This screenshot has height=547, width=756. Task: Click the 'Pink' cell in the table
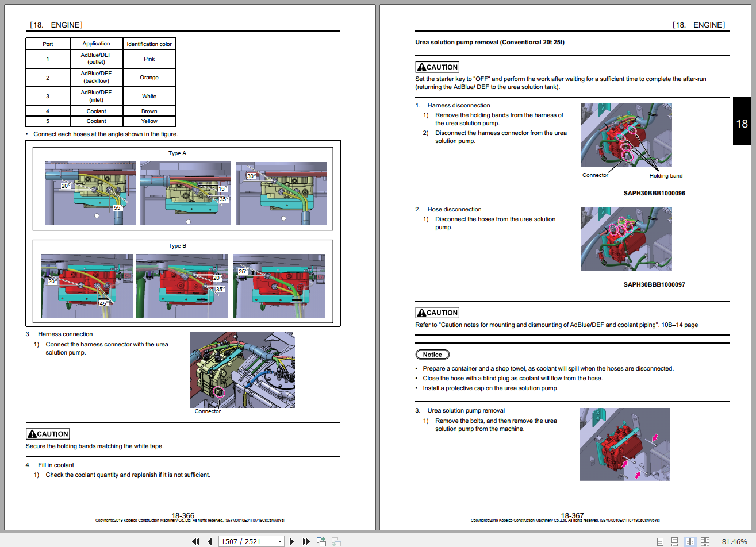[x=149, y=59]
